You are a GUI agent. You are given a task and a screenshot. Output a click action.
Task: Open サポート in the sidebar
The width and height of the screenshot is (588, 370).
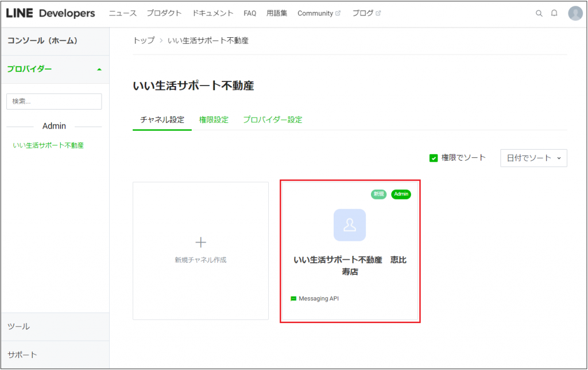coord(55,355)
